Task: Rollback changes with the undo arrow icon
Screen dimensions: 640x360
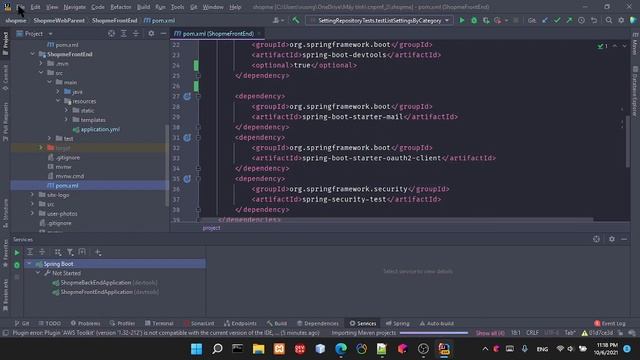Action: (x=593, y=20)
